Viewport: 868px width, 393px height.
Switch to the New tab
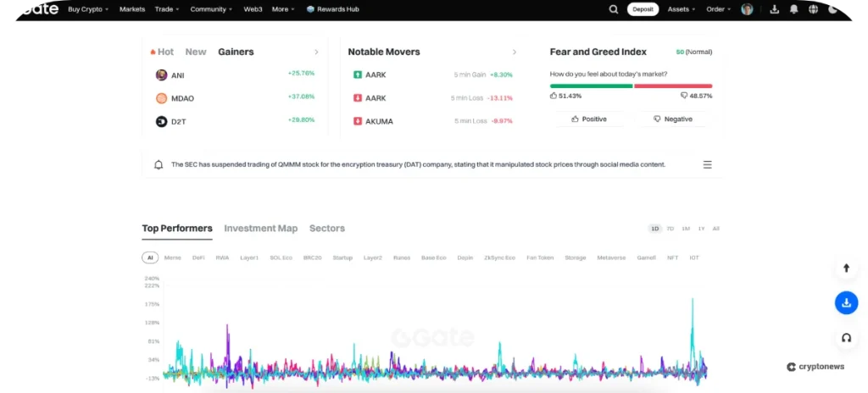[x=196, y=52]
